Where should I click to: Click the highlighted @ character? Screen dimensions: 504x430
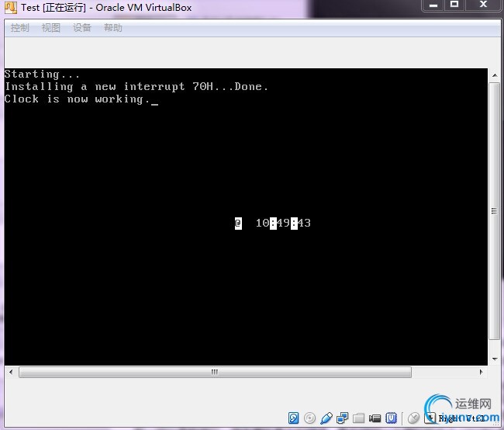coord(238,223)
